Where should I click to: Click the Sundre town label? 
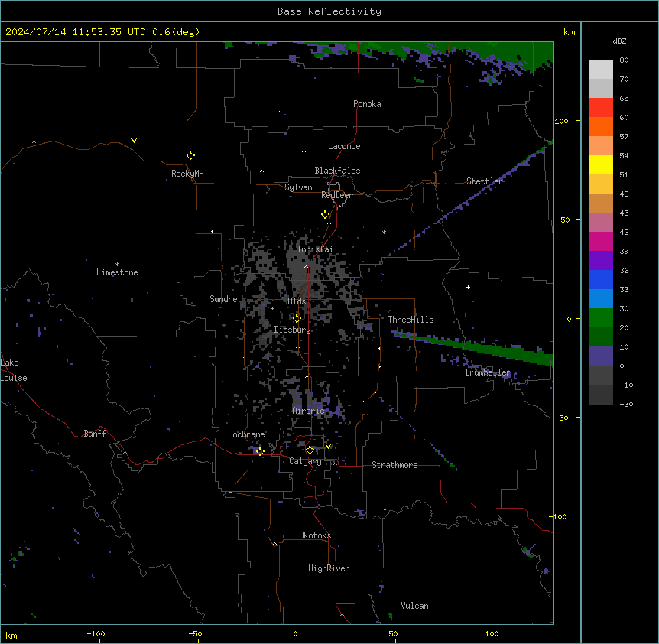coord(223,299)
